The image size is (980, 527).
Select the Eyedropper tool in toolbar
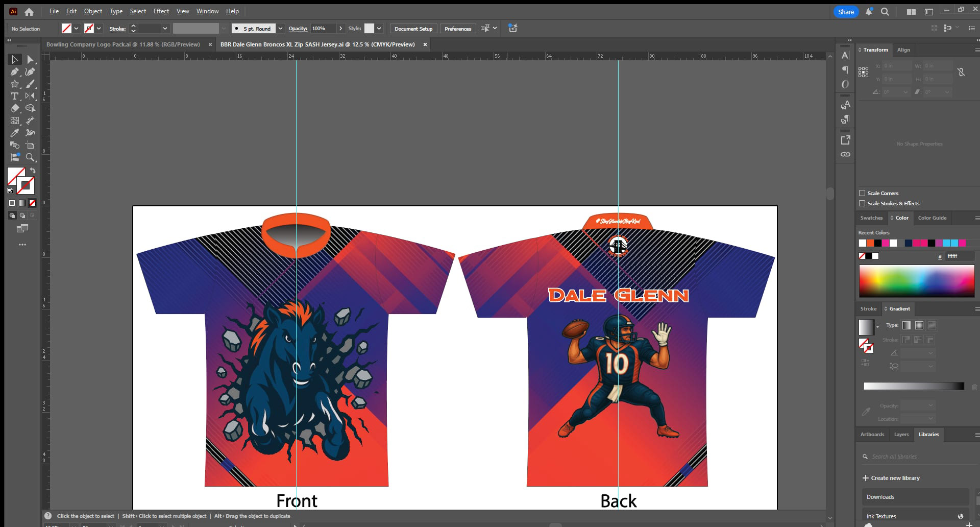pos(15,133)
